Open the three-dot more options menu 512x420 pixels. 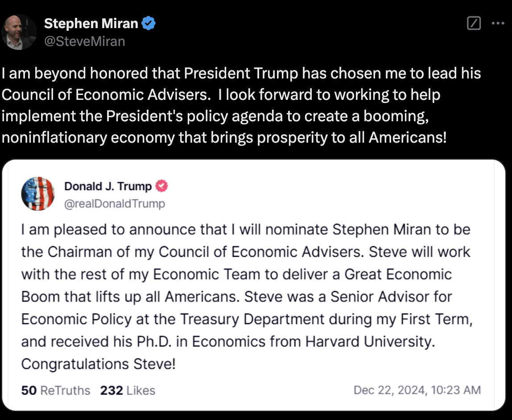pyautogui.click(x=498, y=24)
